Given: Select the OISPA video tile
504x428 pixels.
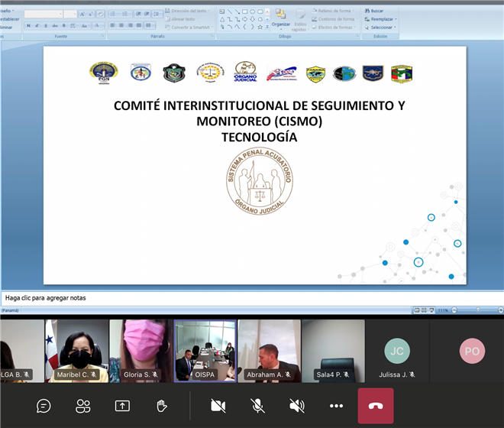Looking at the screenshot, I should tap(205, 351).
